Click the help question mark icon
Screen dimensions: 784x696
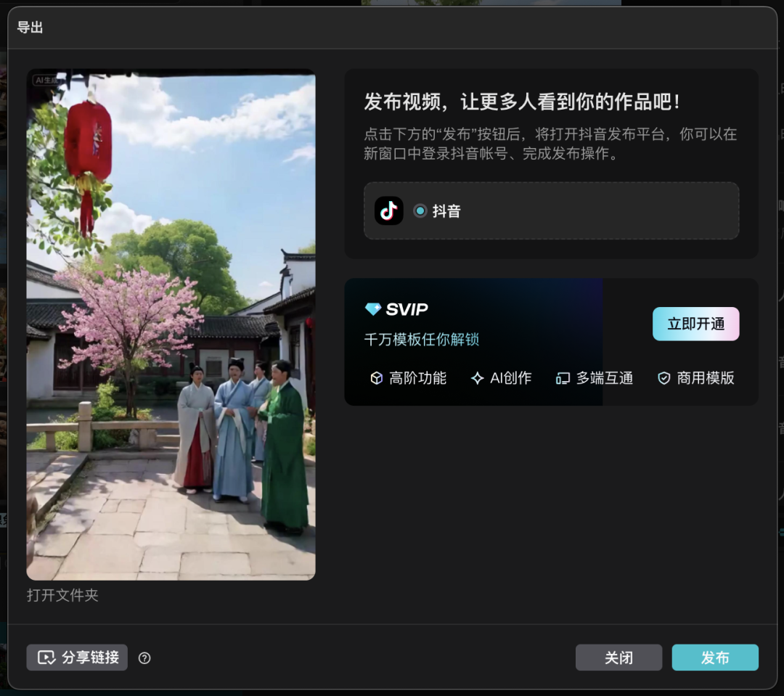[144, 658]
